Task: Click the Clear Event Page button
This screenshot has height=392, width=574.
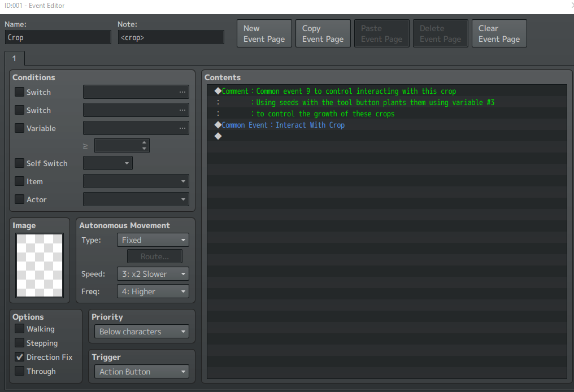Action: (499, 34)
